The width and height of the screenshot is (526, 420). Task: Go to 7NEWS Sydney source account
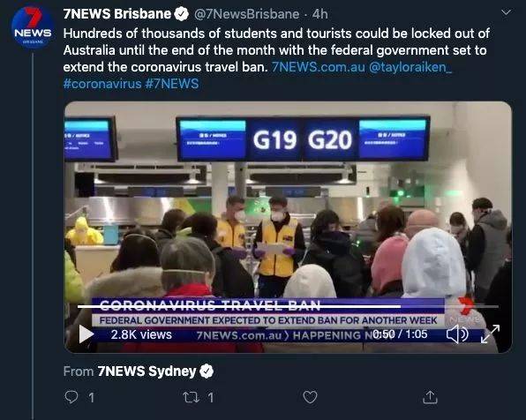click(147, 371)
